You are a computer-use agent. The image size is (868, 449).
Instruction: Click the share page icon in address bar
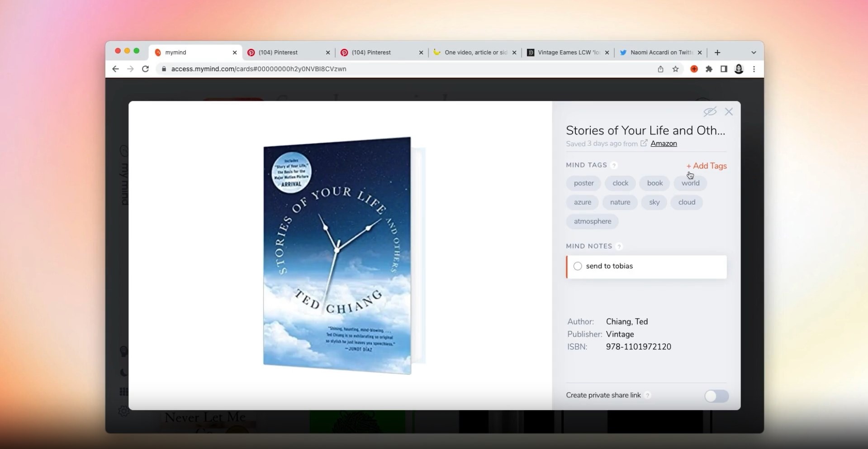(660, 69)
